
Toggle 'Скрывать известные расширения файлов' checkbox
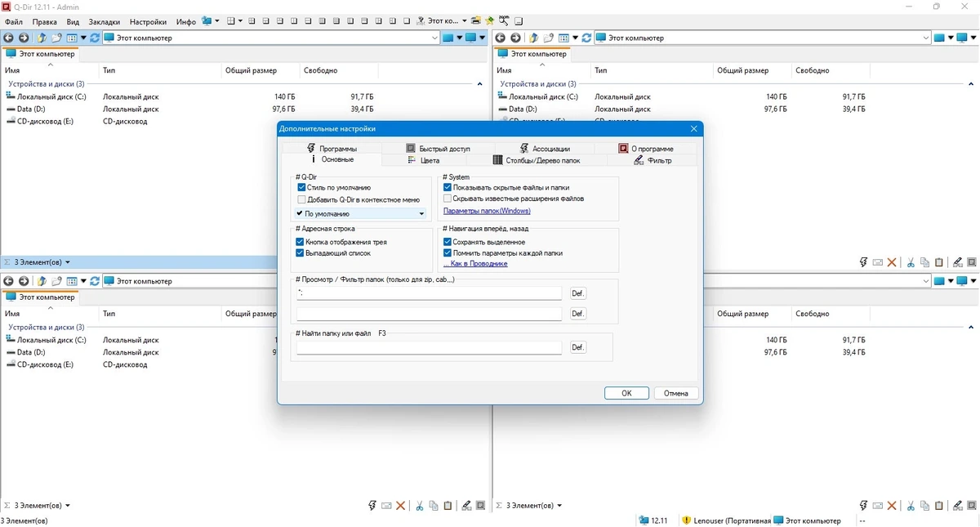click(x=448, y=199)
